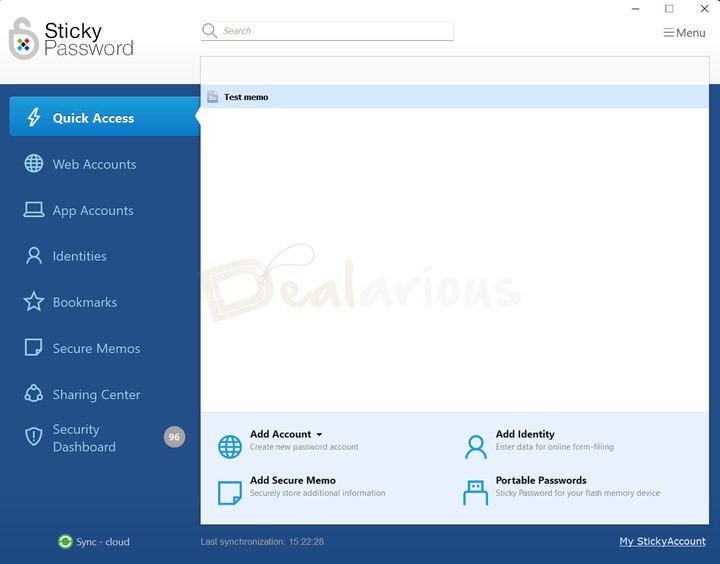Click the green Sync circular arrows icon
The height and width of the screenshot is (564, 720).
click(x=65, y=541)
